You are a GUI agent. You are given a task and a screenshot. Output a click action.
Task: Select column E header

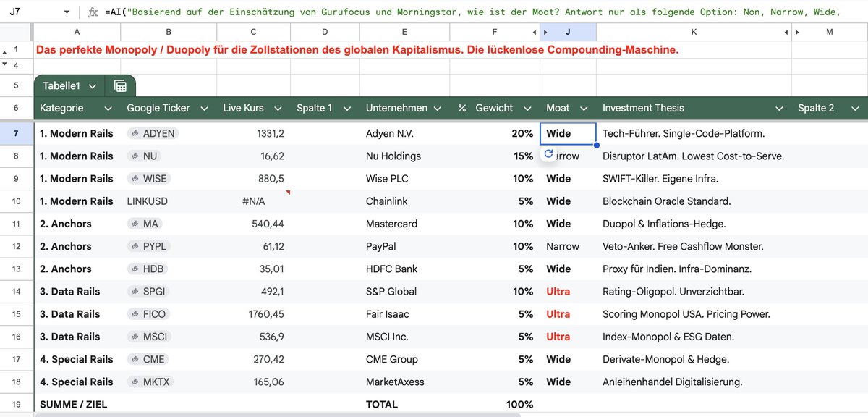(404, 32)
